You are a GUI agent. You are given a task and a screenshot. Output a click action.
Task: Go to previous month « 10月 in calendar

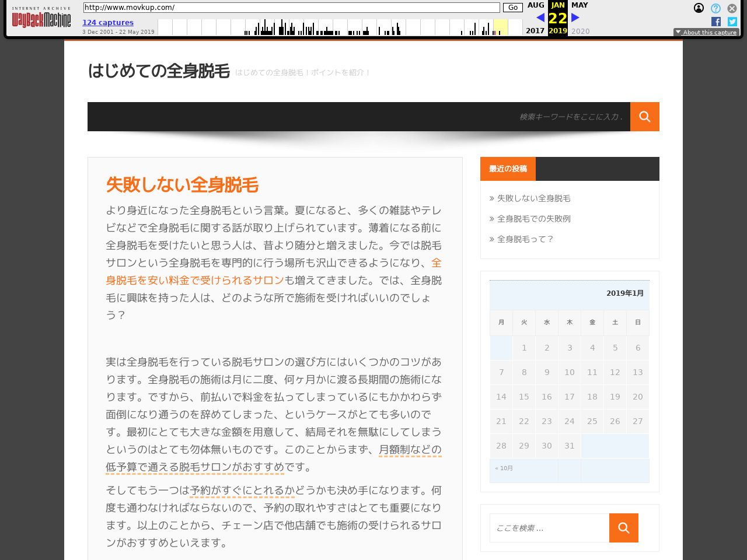pyautogui.click(x=504, y=468)
